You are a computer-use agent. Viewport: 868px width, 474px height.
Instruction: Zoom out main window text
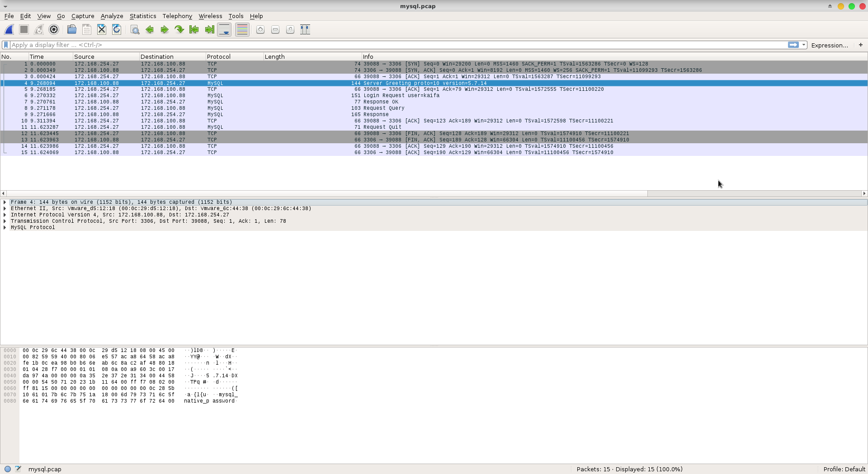275,30
